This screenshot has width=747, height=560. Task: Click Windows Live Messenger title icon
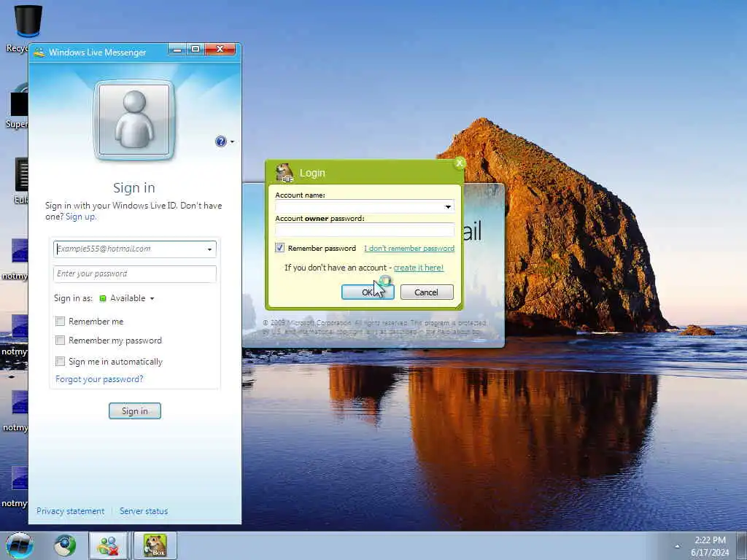coord(39,52)
